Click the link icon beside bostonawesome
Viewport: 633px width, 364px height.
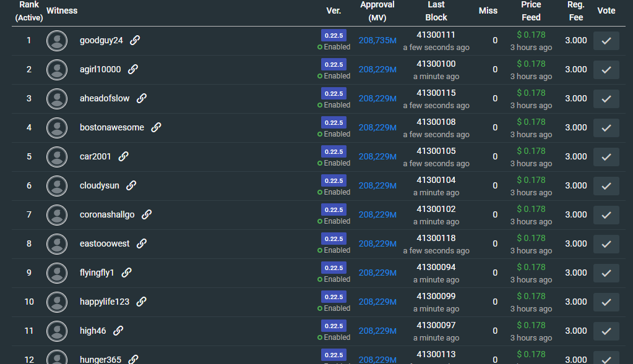coord(156,127)
